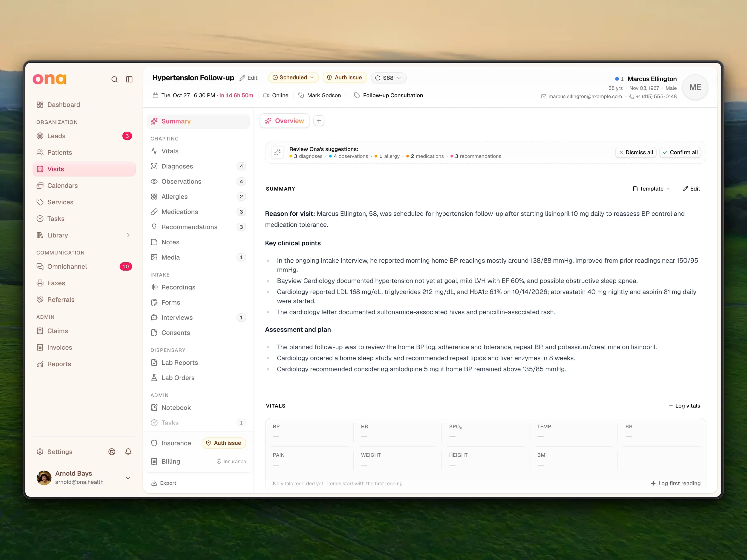Click Export at panel bottom
Screen dimensions: 747x560
pyautogui.click(x=164, y=483)
